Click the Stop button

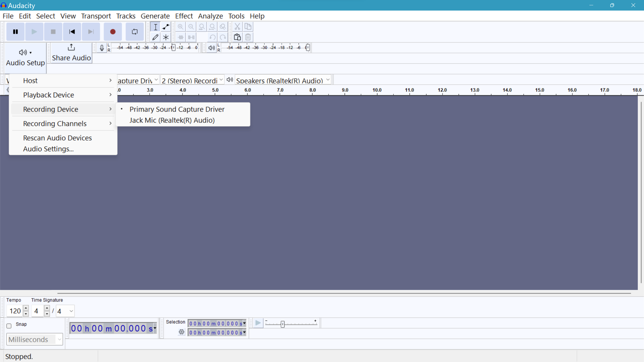click(x=53, y=32)
